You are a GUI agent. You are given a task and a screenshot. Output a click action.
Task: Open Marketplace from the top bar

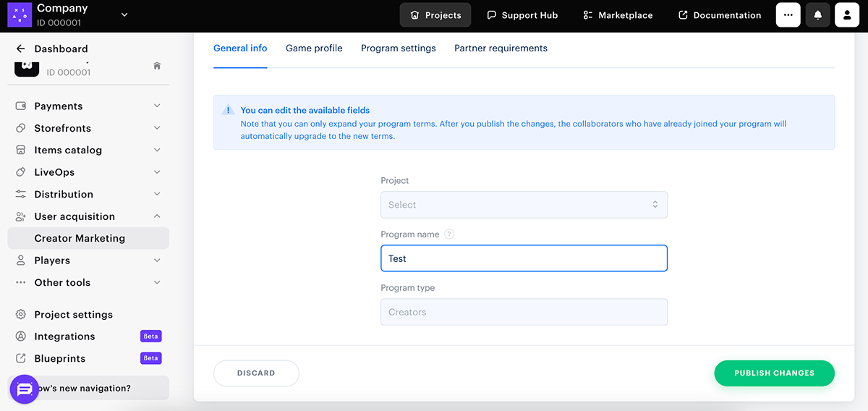618,15
